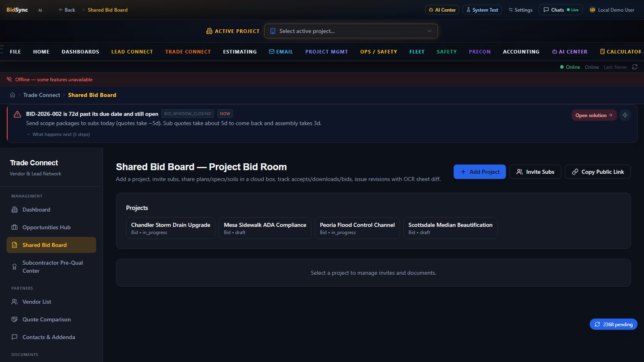This screenshot has width=644, height=362.
Task: Click the BID_WINDOW_CLOSING tag
Action: click(x=188, y=114)
